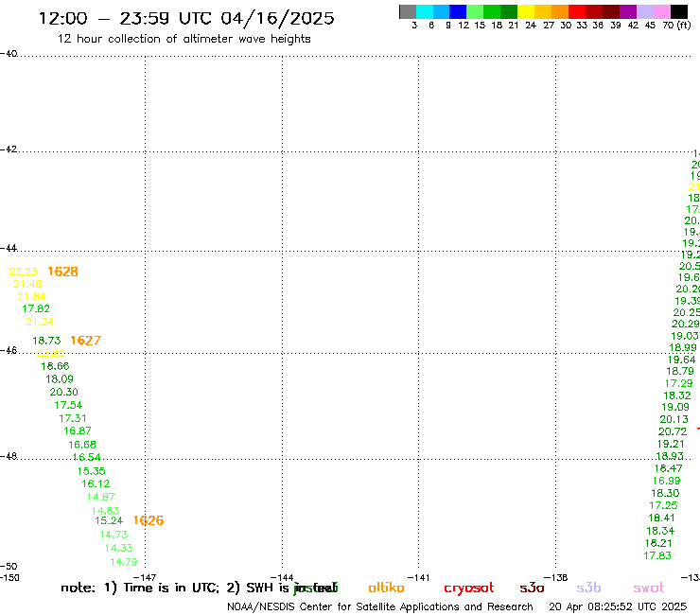The height and width of the screenshot is (615, 700).
Task: Click the -42 latitude axis label
Action: 9,149
